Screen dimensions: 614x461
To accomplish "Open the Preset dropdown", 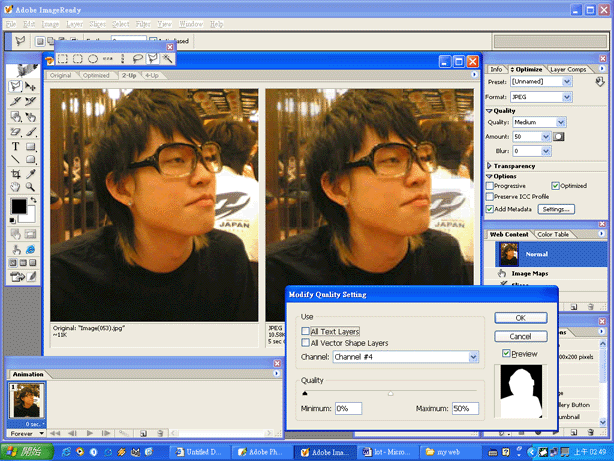I will 567,81.
